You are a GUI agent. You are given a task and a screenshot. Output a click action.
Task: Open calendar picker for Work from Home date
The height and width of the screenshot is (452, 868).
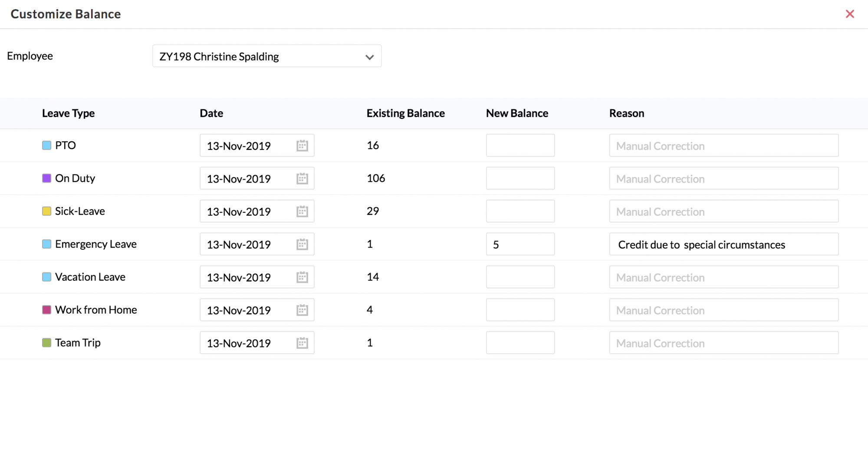(x=302, y=310)
